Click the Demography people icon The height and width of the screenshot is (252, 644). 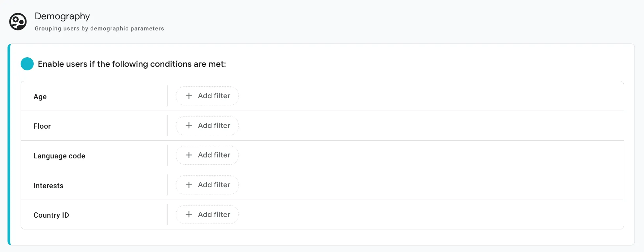18,22
